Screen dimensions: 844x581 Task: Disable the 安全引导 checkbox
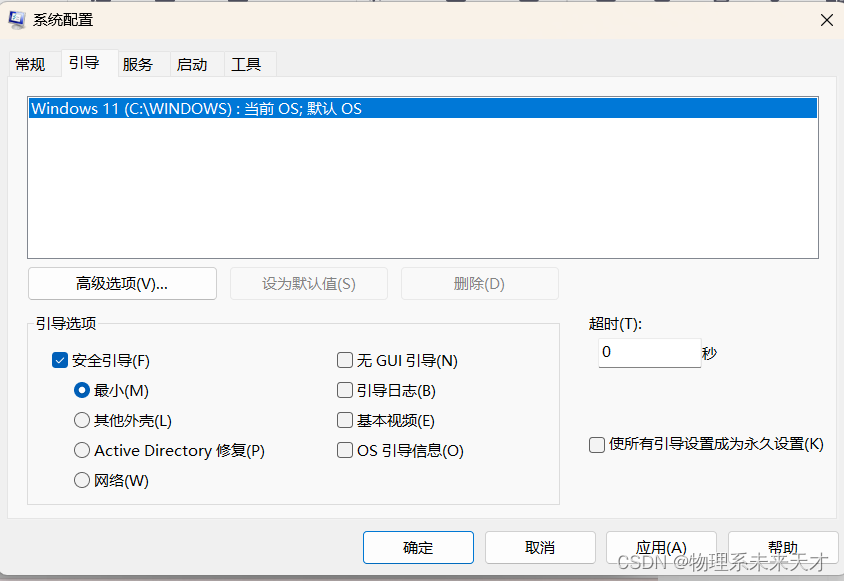(x=60, y=360)
